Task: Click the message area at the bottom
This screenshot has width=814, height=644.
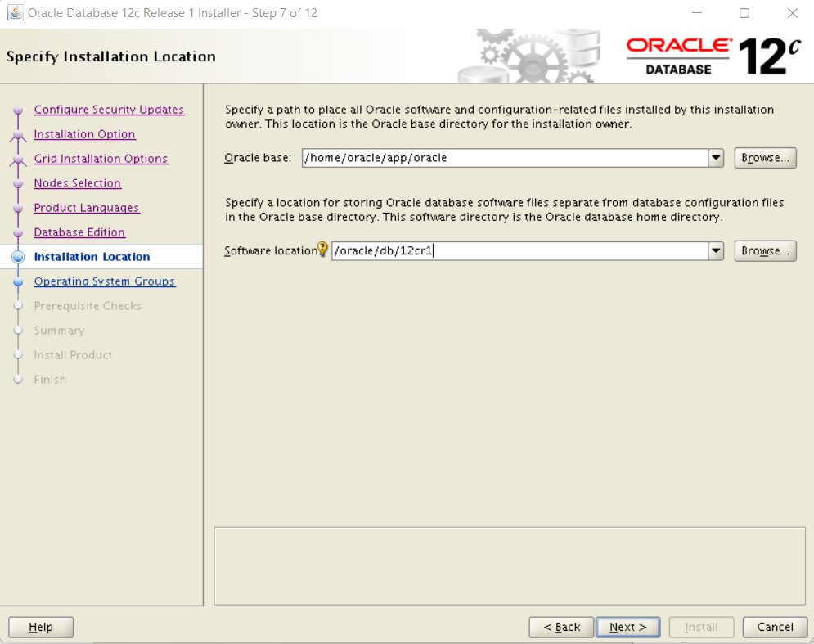Action: point(510,566)
